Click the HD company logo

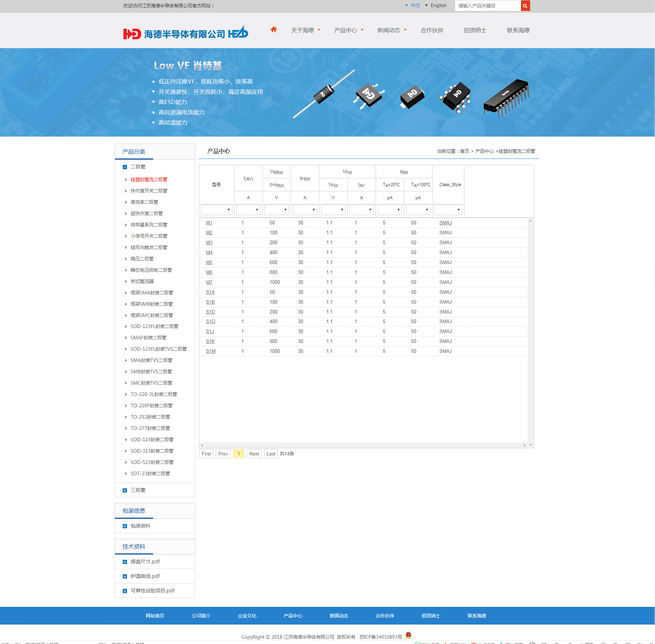point(185,33)
